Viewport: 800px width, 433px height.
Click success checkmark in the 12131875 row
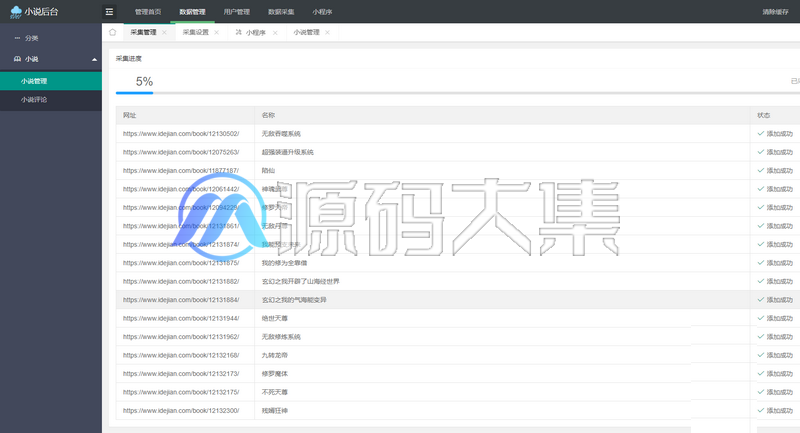pos(761,263)
